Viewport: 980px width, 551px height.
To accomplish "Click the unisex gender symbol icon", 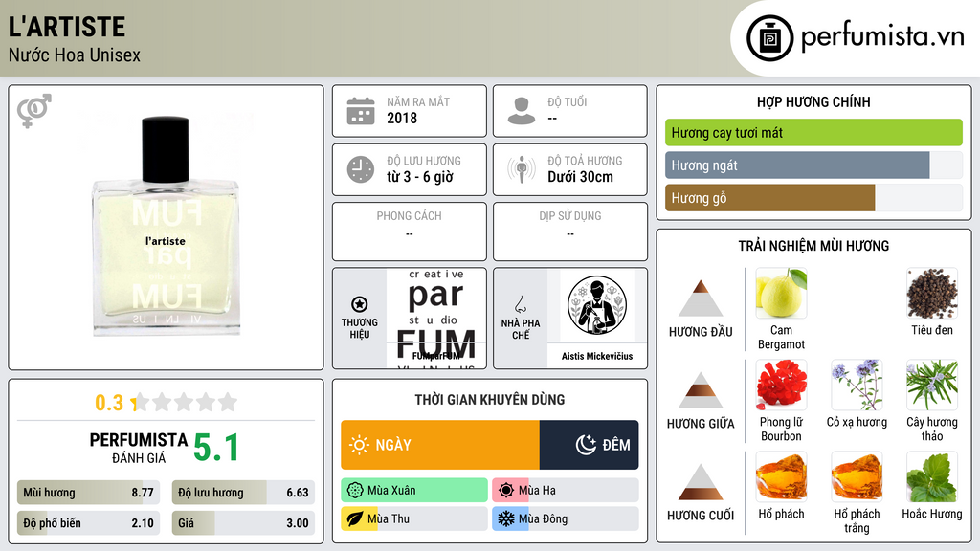I will click(34, 111).
